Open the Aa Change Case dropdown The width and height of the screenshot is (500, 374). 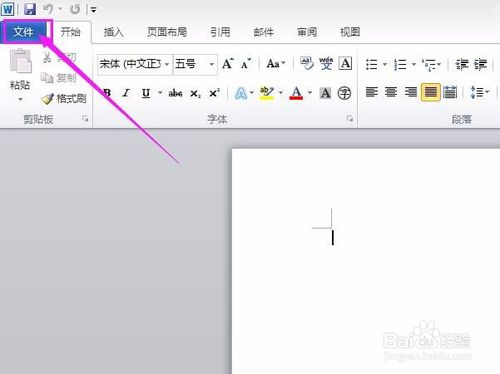point(276,63)
